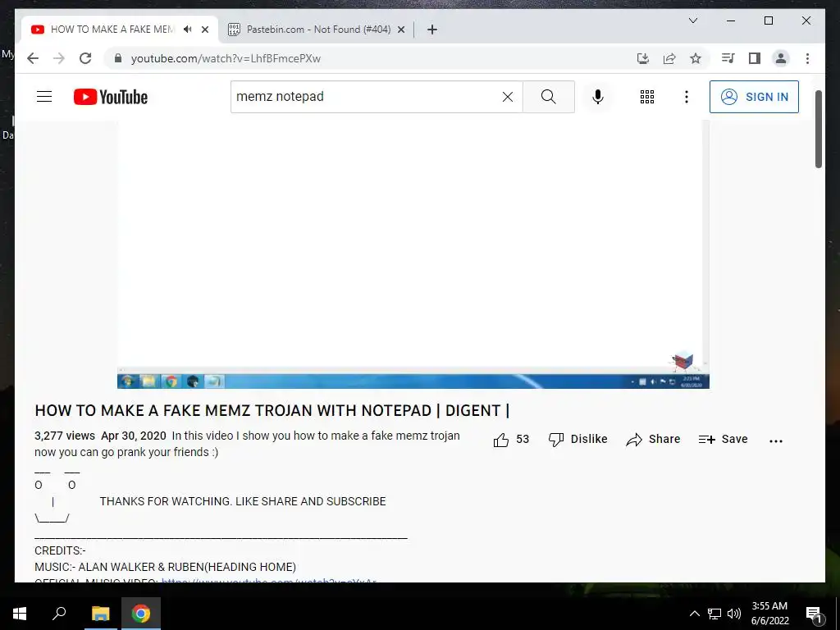Open YouTube apps grid icon
This screenshot has height=630, width=840.
tap(647, 97)
